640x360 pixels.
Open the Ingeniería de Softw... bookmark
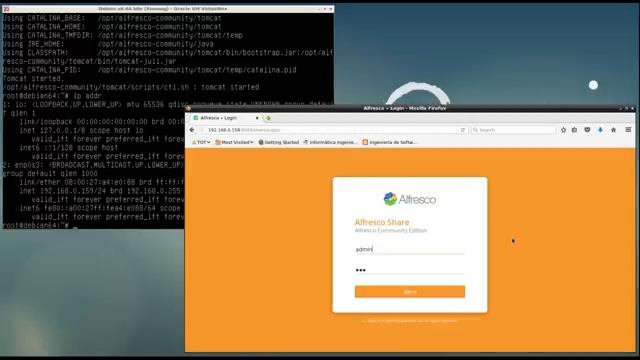pyautogui.click(x=389, y=142)
